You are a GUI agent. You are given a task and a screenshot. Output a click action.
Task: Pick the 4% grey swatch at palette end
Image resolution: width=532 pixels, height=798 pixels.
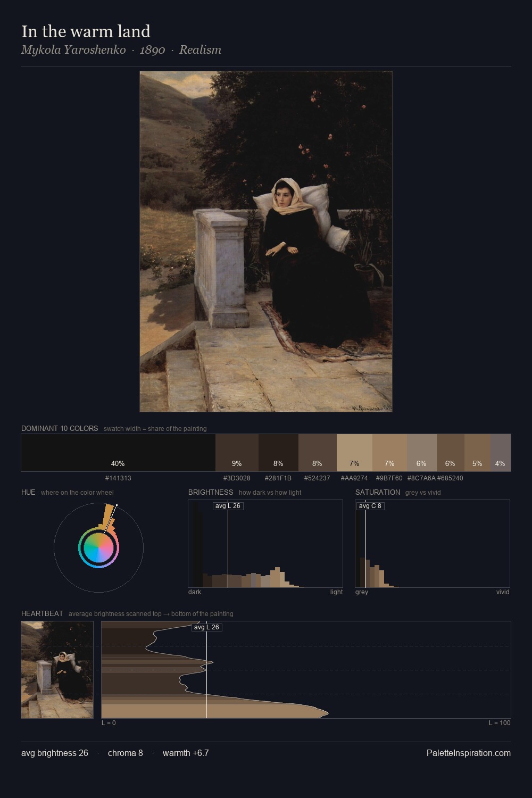point(501,453)
